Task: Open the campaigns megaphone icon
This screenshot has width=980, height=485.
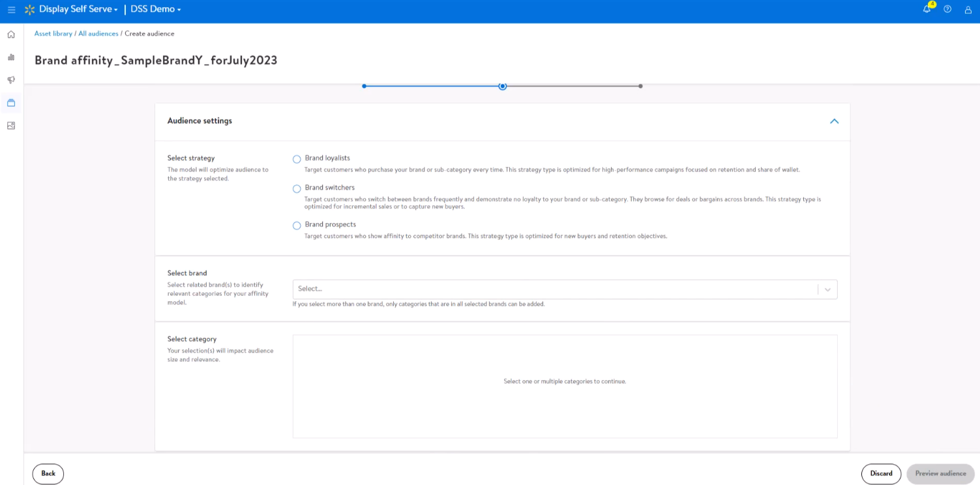Action: pyautogui.click(x=11, y=80)
